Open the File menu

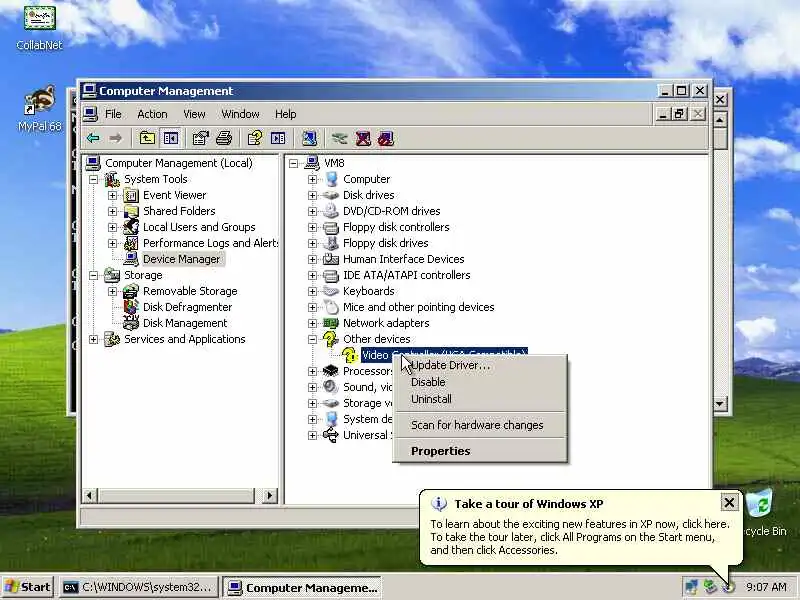pos(113,114)
